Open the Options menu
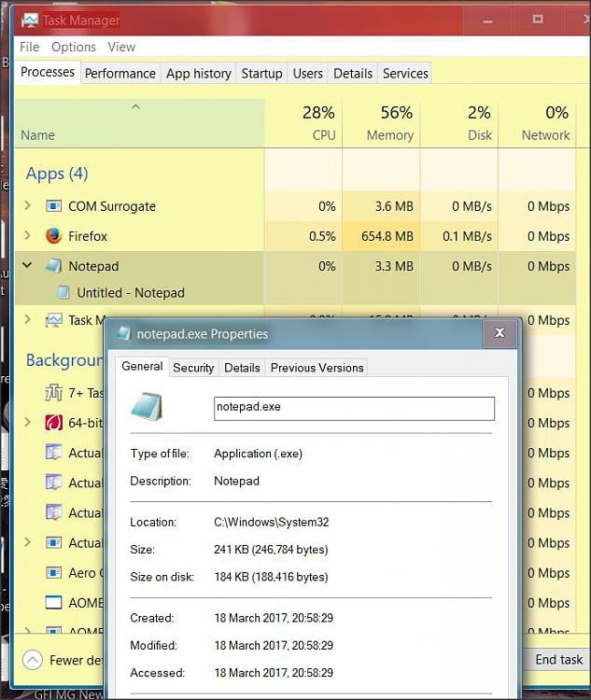The height and width of the screenshot is (700, 591). (x=74, y=47)
